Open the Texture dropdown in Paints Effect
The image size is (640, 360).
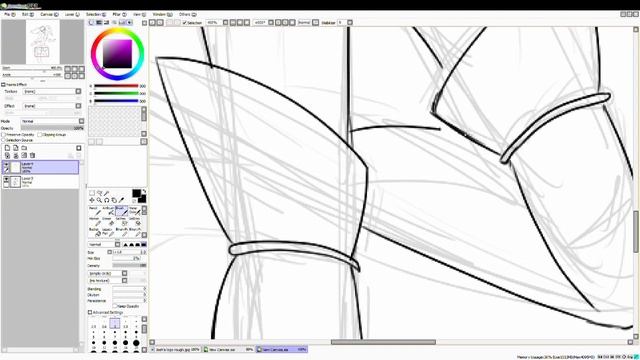click(78, 91)
